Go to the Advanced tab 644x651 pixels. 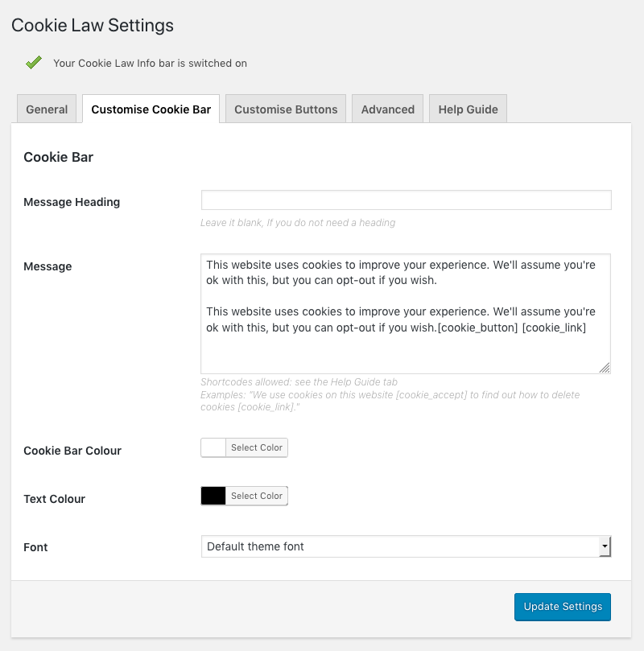click(387, 109)
